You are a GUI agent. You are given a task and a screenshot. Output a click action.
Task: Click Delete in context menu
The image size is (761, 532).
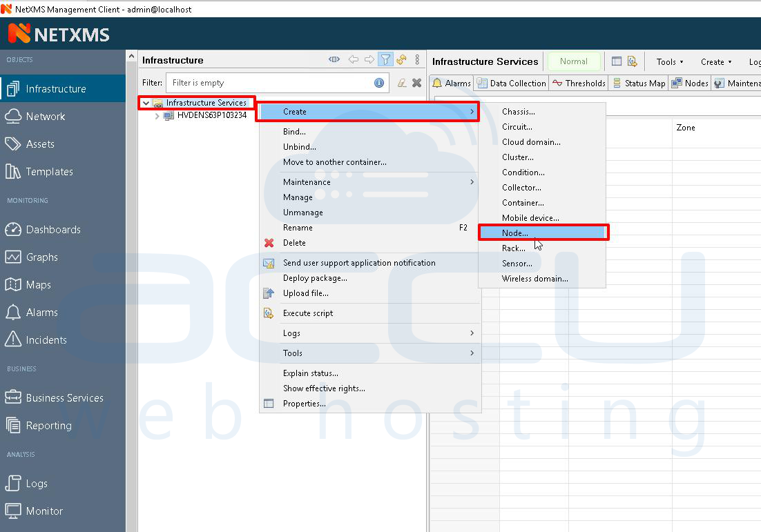click(370, 243)
